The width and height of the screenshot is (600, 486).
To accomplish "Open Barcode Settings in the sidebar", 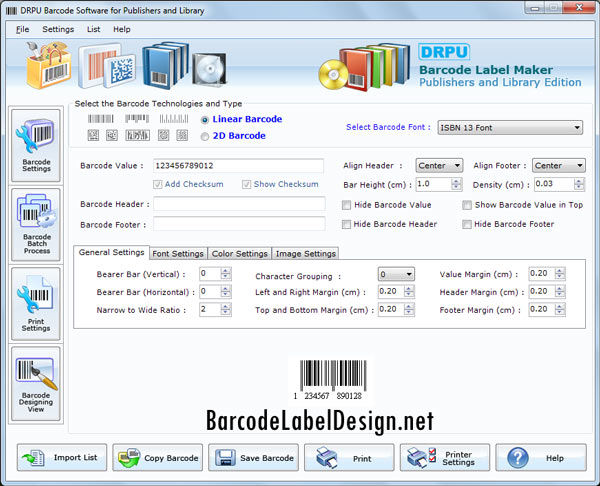I will (x=35, y=146).
